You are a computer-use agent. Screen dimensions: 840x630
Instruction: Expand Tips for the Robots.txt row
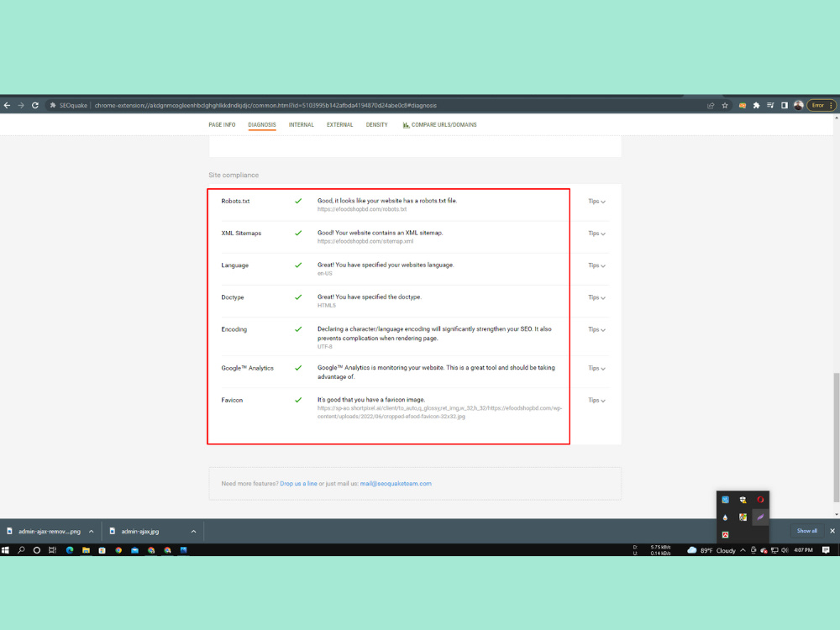pos(596,202)
